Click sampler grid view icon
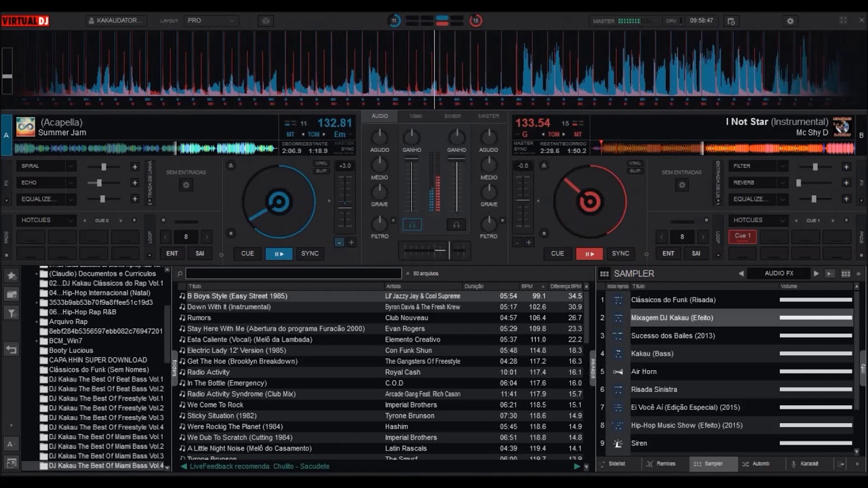868x488 pixels. pyautogui.click(x=846, y=274)
